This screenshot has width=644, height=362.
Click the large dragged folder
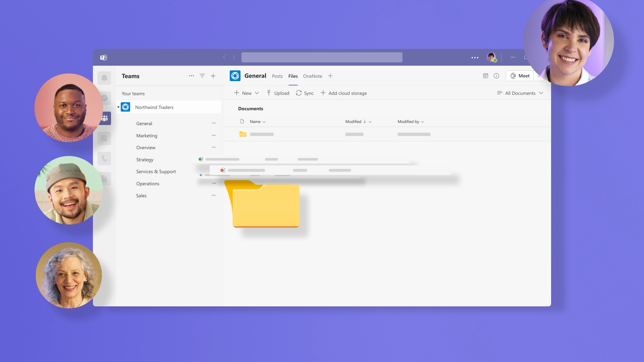[262, 204]
